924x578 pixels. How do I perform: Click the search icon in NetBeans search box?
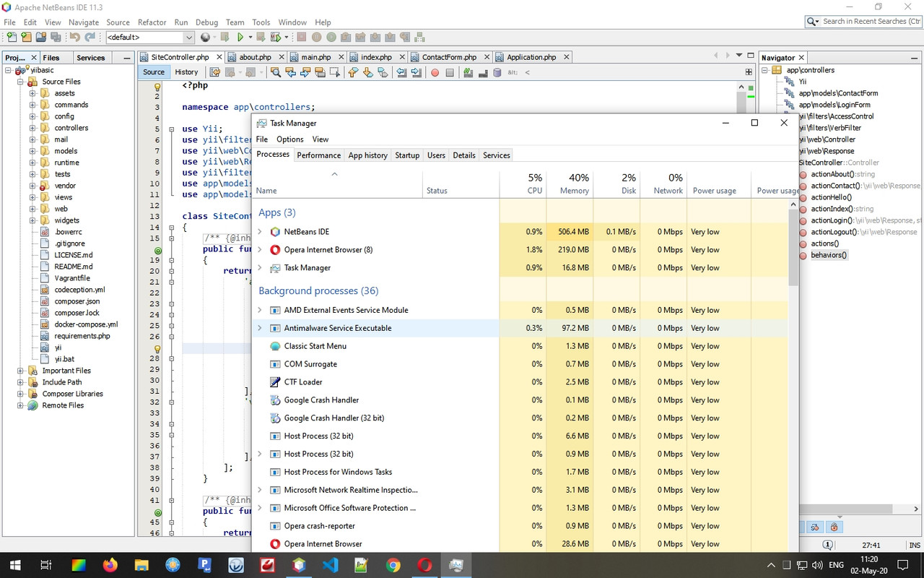point(812,22)
